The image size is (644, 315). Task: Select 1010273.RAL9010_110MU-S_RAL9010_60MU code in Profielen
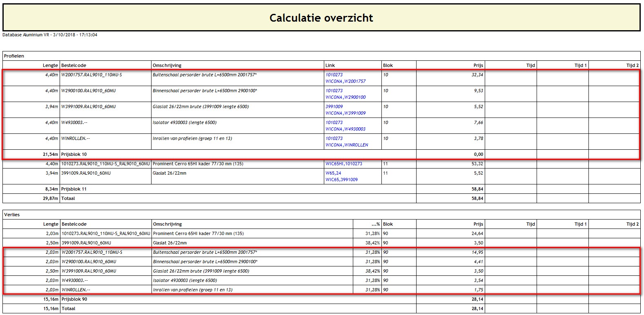106,164
